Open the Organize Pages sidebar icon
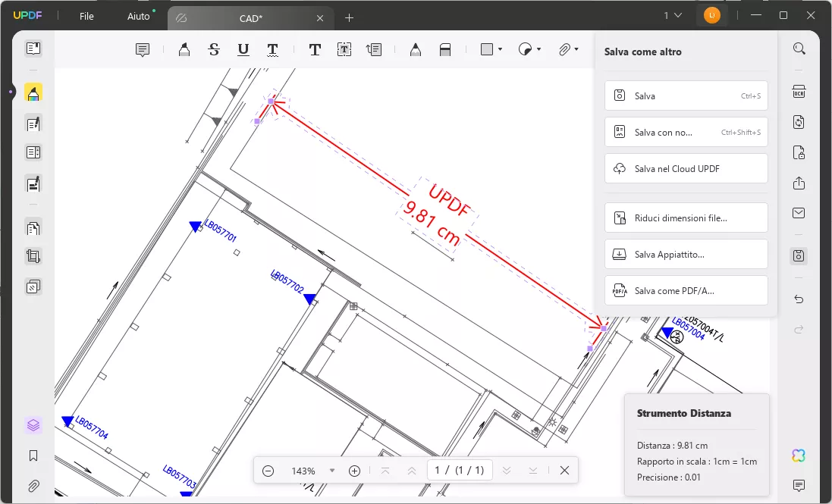This screenshot has height=504, width=832. (33, 228)
